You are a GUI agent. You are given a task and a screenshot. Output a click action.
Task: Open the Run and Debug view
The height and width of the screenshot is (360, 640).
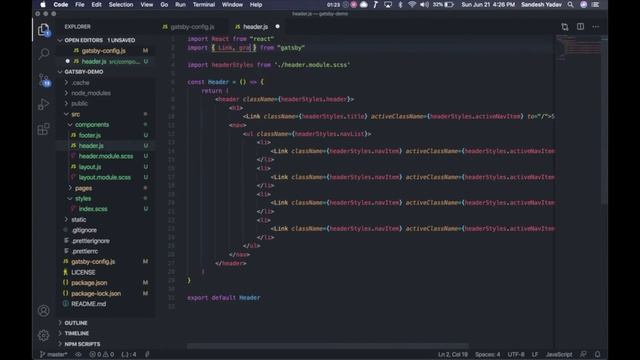pyautogui.click(x=43, y=104)
